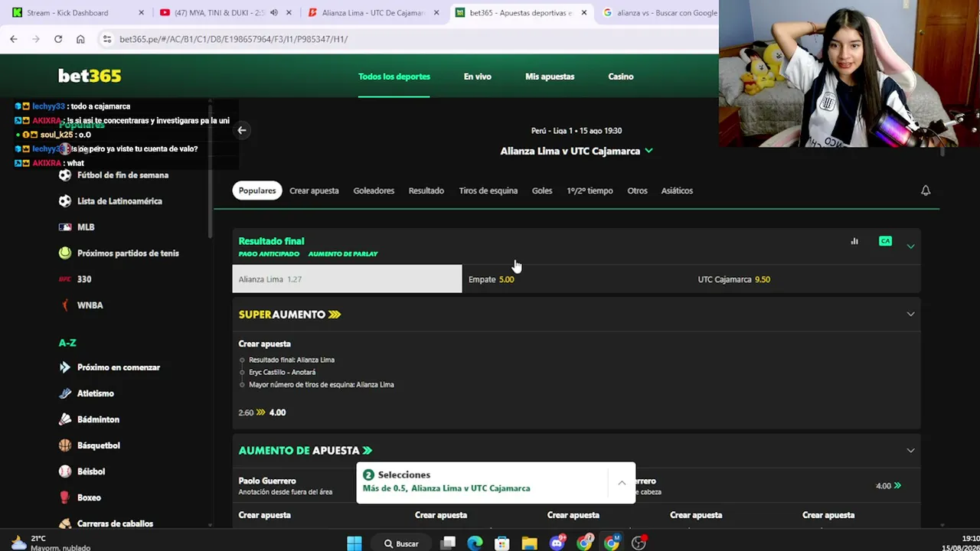Click the taskbar Buscar search box
The width and height of the screenshot is (980, 551).
(403, 543)
